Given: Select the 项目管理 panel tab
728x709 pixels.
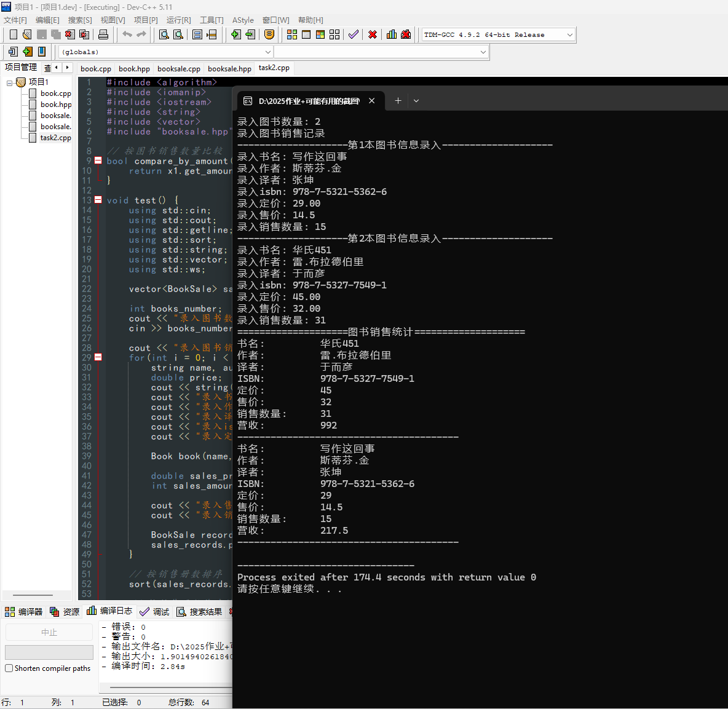Looking at the screenshot, I should point(21,67).
